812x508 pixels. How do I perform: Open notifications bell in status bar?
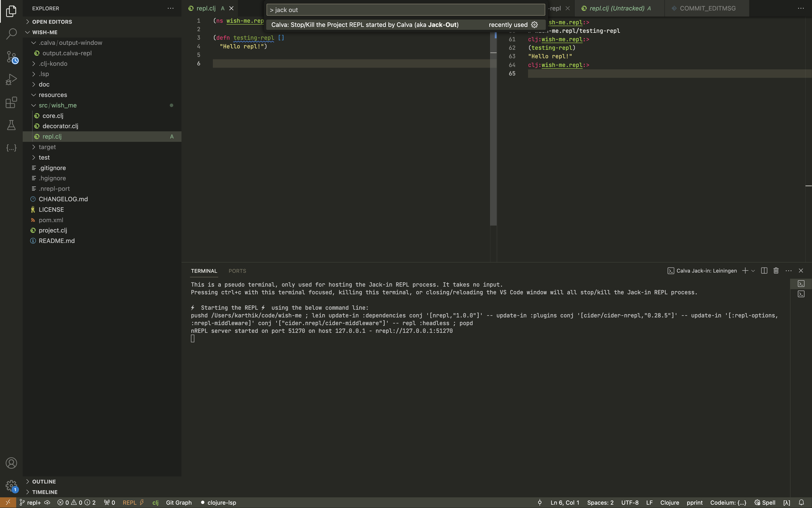[x=801, y=503]
